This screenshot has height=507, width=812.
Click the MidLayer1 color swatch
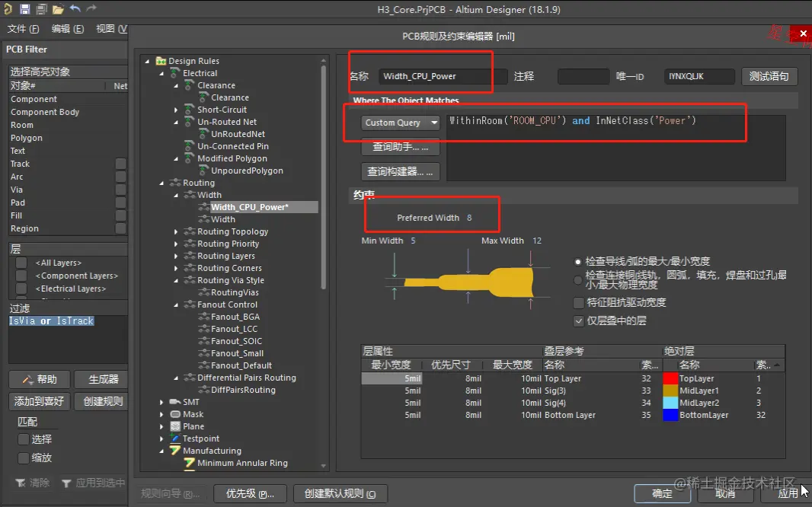coord(670,391)
